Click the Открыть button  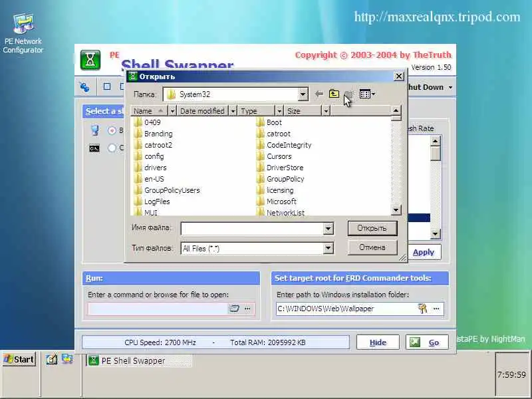372,228
